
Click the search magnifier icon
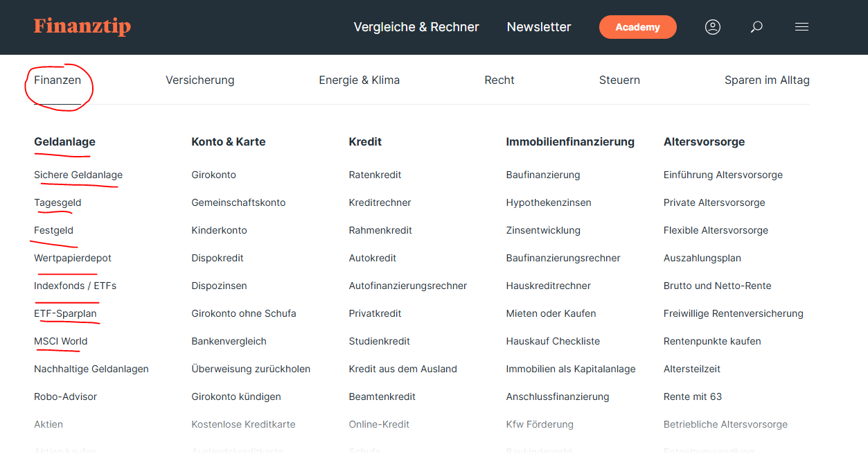coord(756,27)
